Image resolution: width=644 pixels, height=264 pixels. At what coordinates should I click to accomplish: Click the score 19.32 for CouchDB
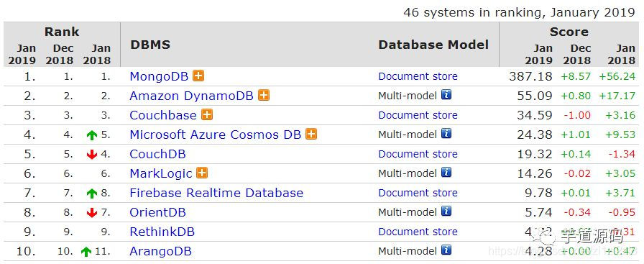coord(535,154)
